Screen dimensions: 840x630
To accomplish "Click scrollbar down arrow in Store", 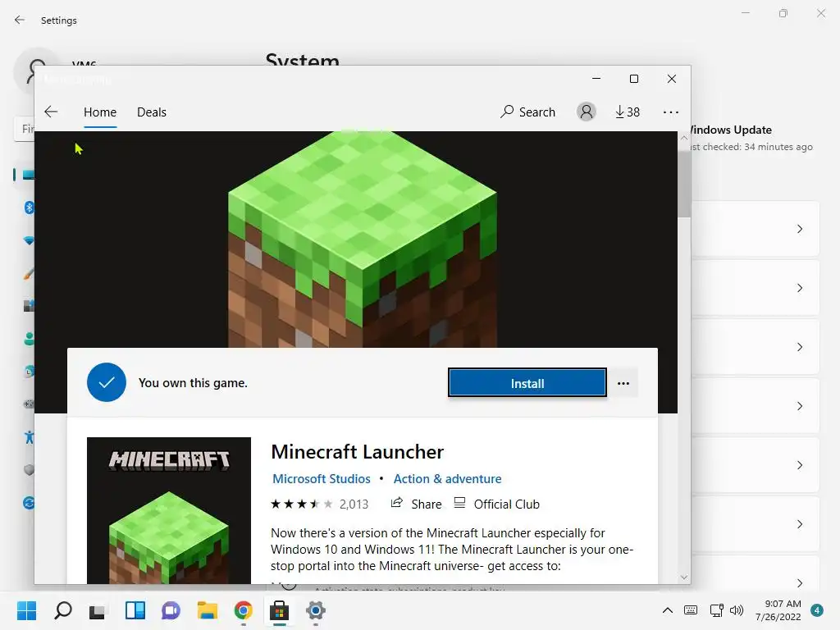I will (684, 577).
